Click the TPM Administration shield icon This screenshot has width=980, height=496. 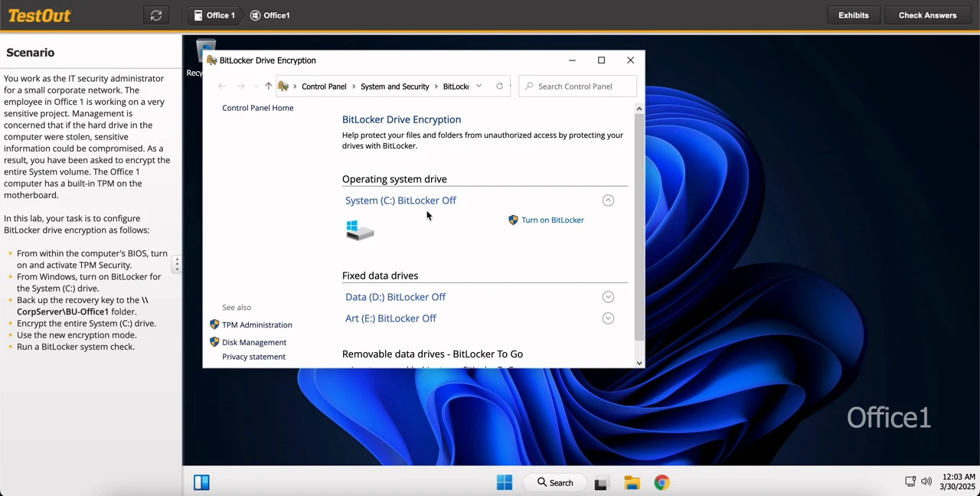click(x=214, y=325)
